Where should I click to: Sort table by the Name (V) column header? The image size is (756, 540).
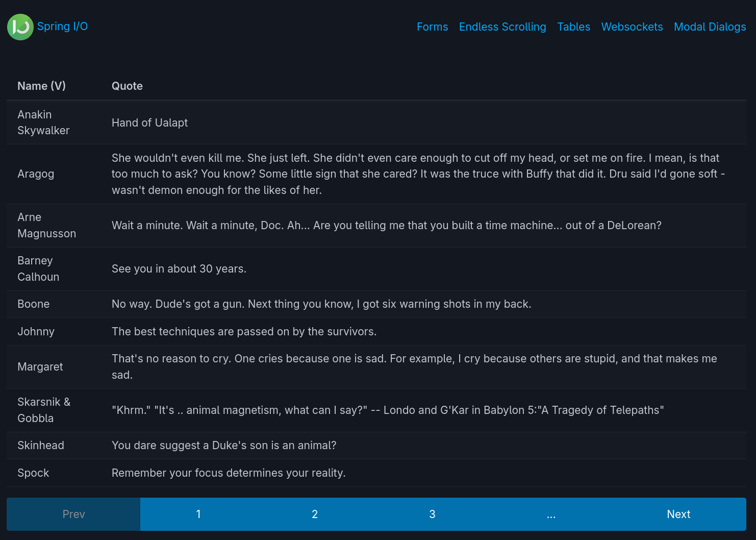pos(41,86)
